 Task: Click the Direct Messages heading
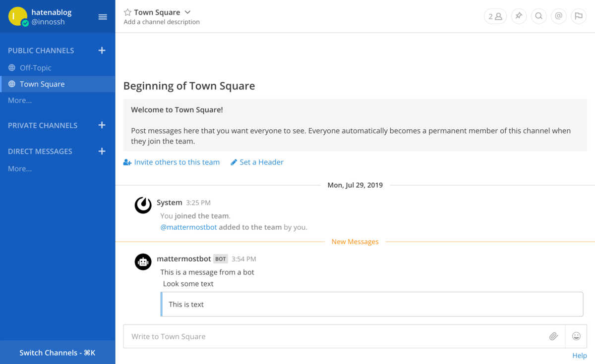click(40, 151)
